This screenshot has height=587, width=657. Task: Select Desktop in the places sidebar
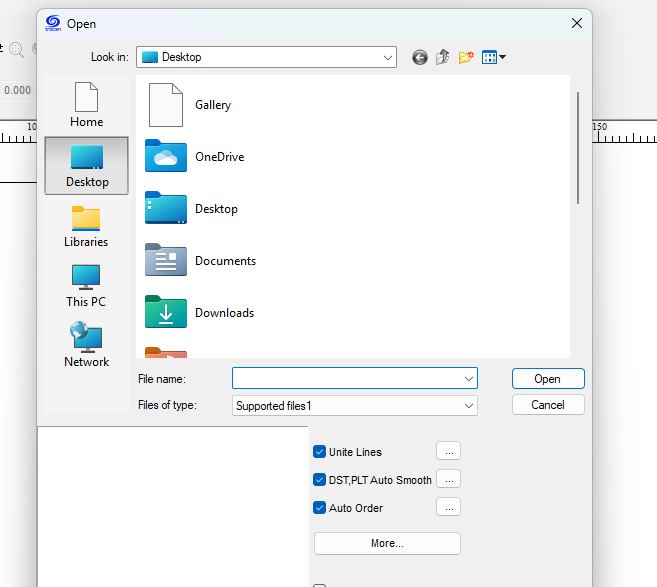[86, 165]
